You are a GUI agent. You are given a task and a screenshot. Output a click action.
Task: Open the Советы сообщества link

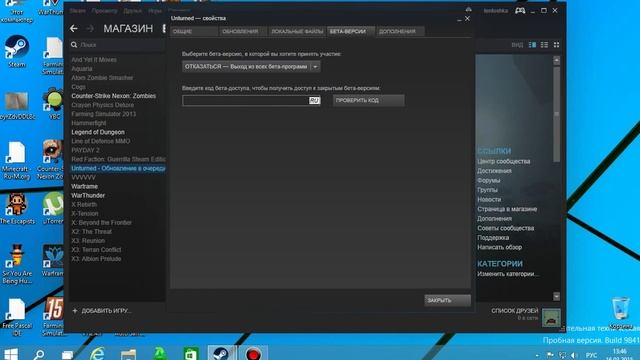point(505,228)
